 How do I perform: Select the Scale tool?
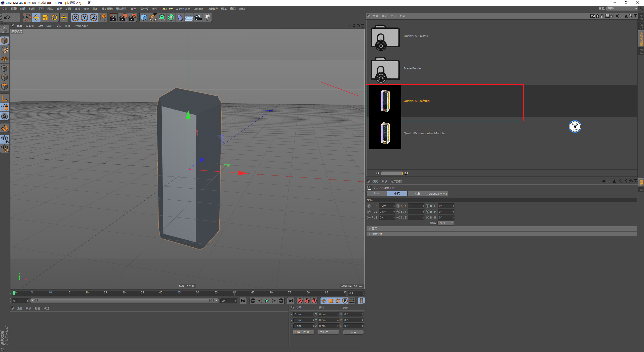[45, 17]
